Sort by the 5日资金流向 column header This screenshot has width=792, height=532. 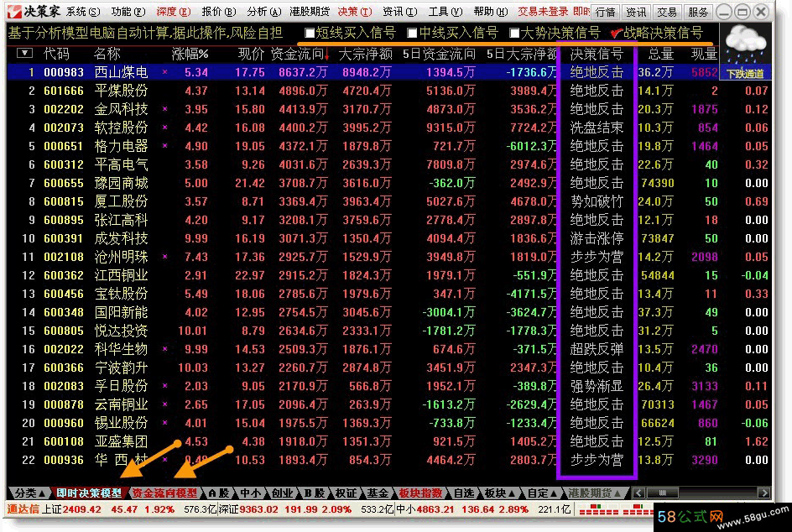tap(439, 54)
